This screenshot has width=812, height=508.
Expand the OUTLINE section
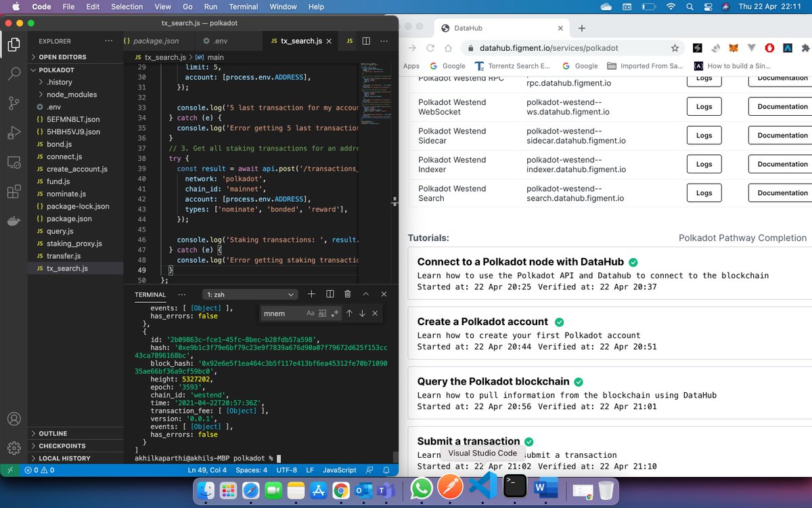(75, 433)
